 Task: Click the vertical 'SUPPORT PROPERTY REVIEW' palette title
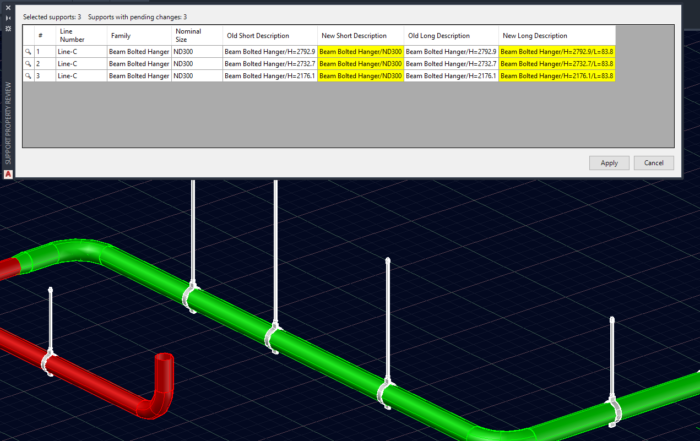pos(8,123)
